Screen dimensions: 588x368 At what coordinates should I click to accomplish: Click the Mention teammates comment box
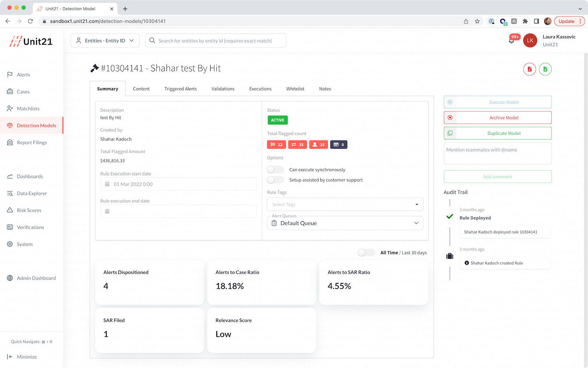(498, 153)
